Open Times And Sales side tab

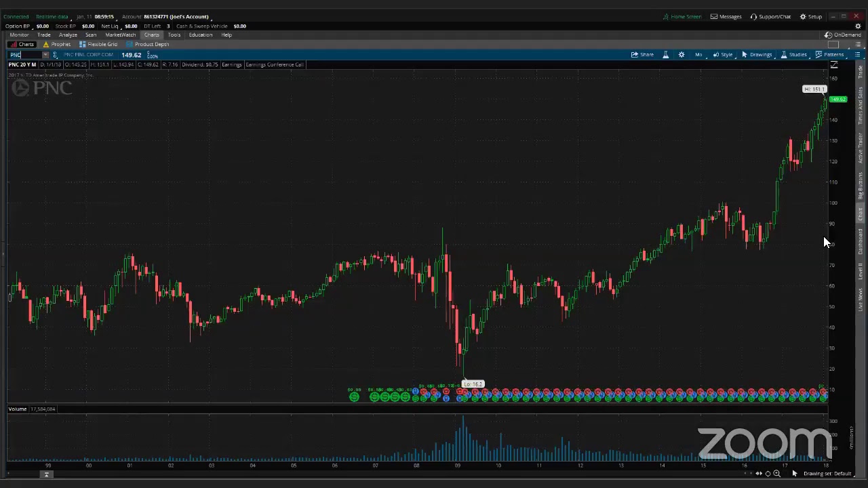tap(861, 105)
